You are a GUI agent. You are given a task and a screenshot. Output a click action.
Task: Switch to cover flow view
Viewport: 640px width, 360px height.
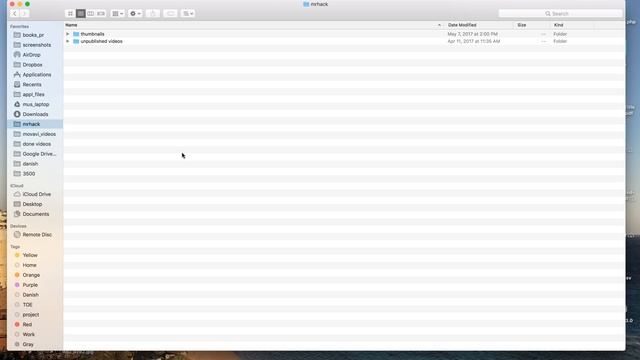click(x=101, y=13)
